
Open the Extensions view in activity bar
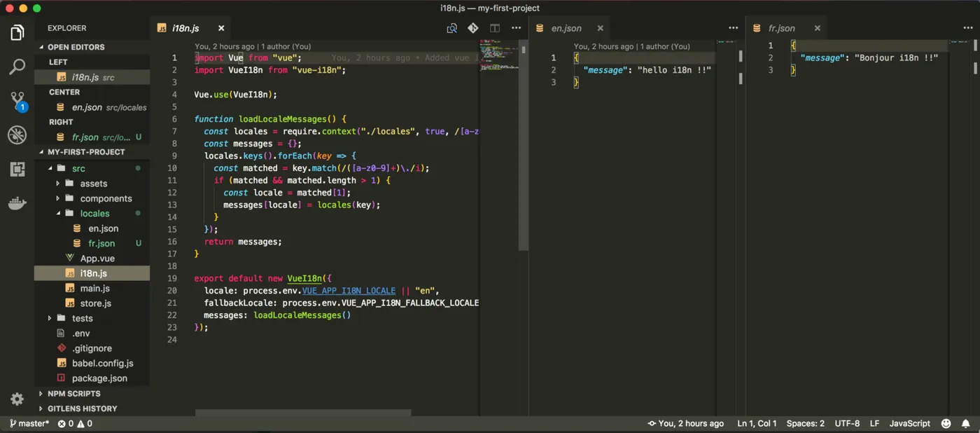point(17,169)
